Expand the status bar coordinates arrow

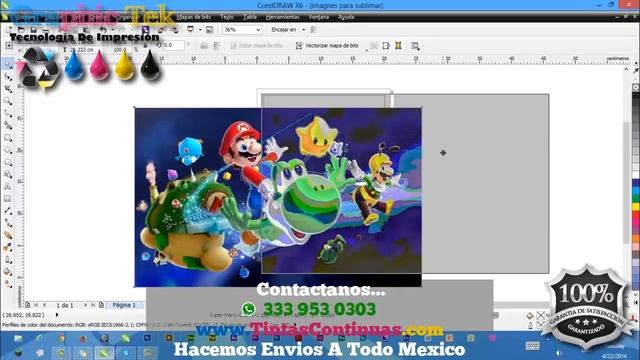[x=57, y=315]
